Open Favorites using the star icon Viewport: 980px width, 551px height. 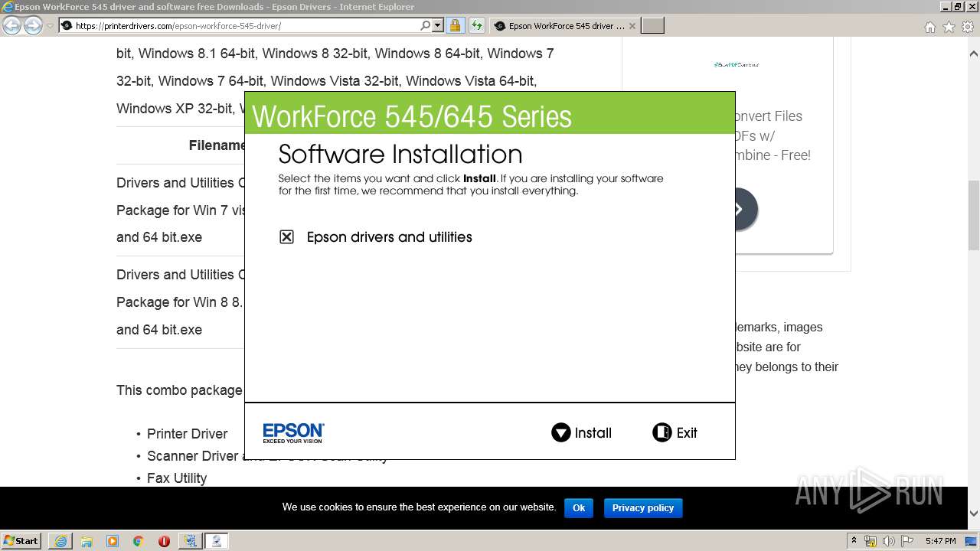click(x=949, y=27)
